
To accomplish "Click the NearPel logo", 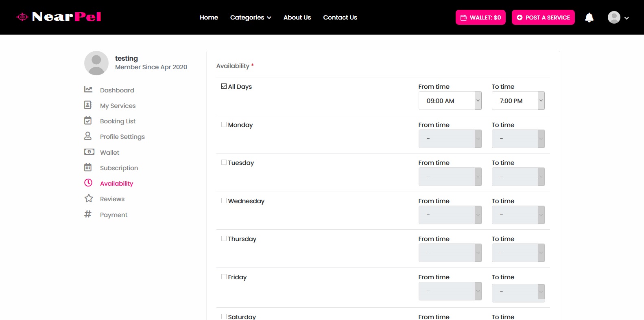I will pos(59,17).
